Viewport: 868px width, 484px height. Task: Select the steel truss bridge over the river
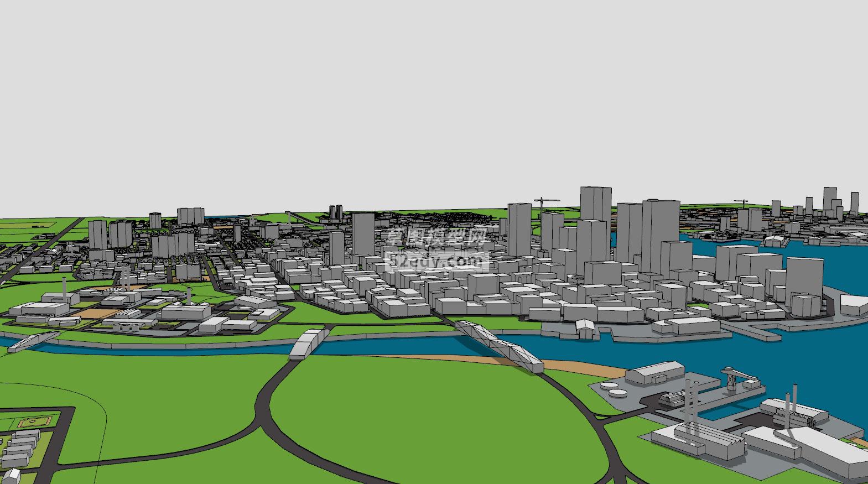499,346
